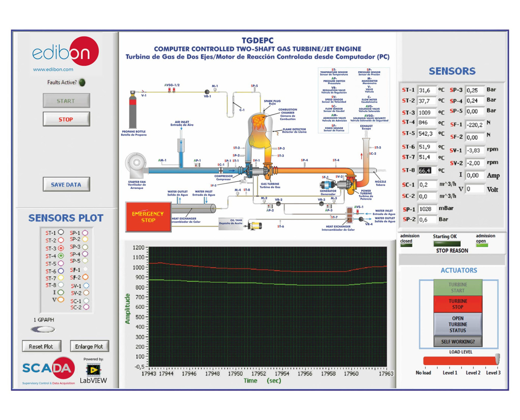The height and width of the screenshot is (420, 520).
Task: Click the ST-8 temperature value field
Action: click(x=425, y=171)
